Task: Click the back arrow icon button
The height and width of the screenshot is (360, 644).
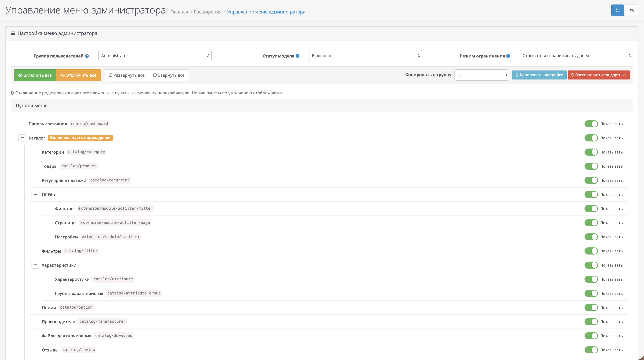Action: (631, 10)
